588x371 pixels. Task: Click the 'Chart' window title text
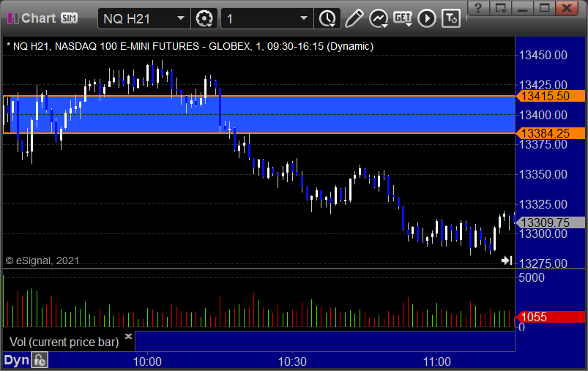click(38, 18)
